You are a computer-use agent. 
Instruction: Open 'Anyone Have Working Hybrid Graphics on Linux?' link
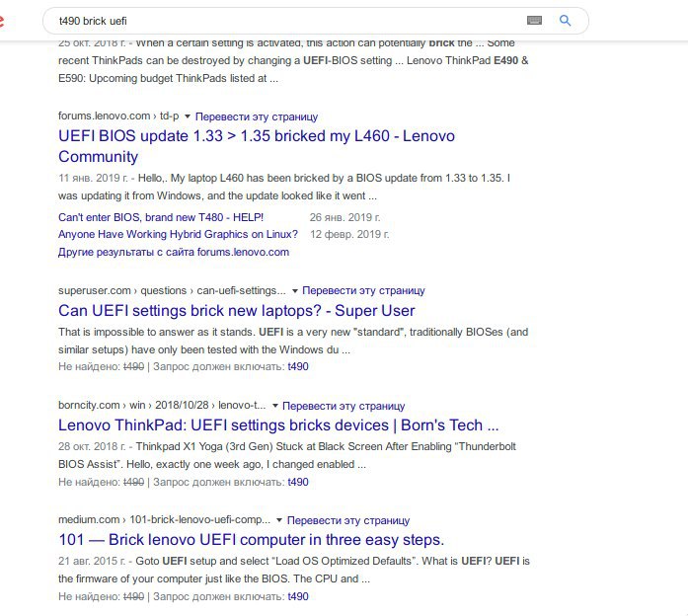(x=178, y=234)
